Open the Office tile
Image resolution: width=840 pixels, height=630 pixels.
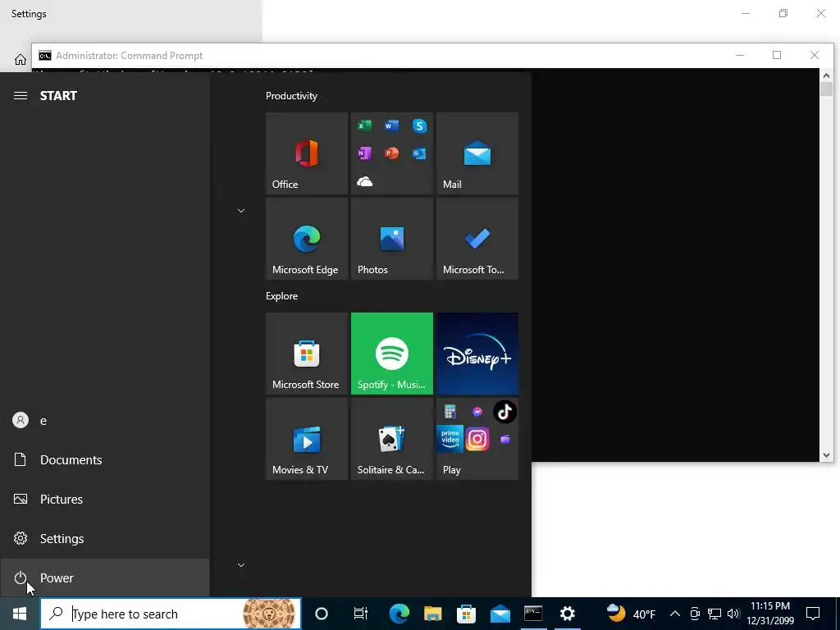(x=307, y=153)
